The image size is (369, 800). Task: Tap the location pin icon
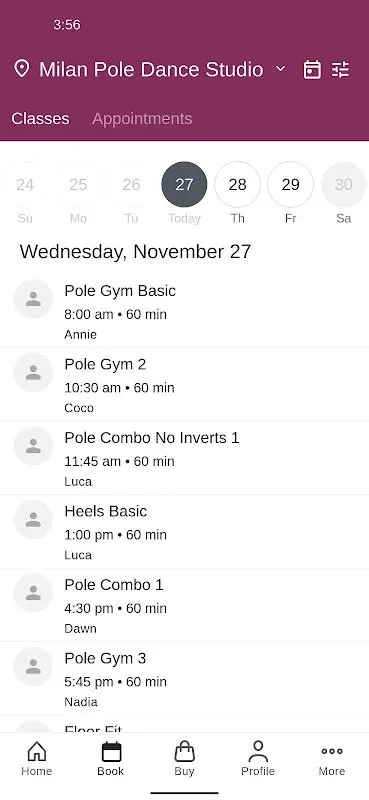[x=21, y=68]
